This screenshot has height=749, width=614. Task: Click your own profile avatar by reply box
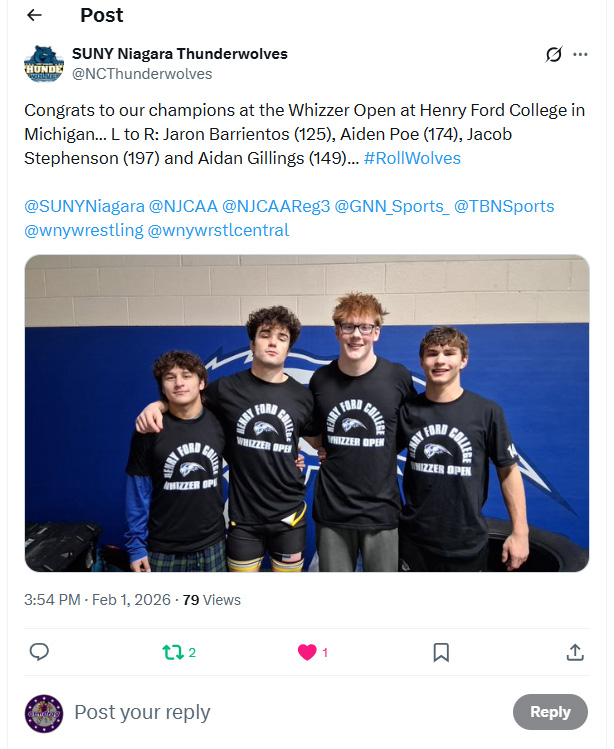(x=44, y=713)
